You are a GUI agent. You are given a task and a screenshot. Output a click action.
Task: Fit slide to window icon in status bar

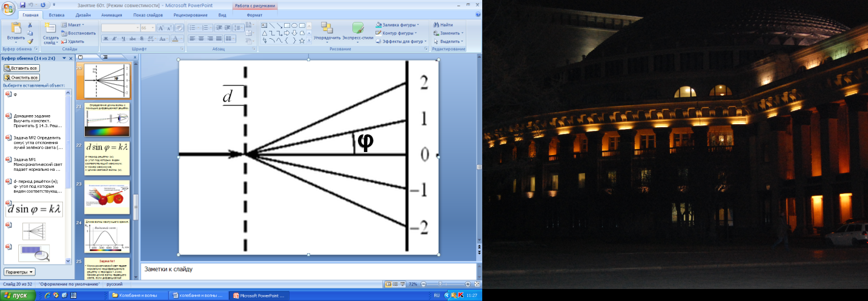(x=476, y=284)
